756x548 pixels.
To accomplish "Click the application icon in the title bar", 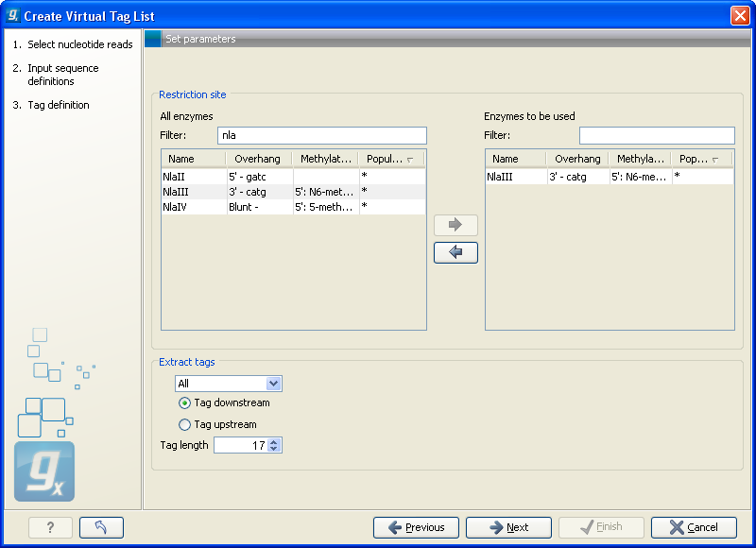I will 11,14.
